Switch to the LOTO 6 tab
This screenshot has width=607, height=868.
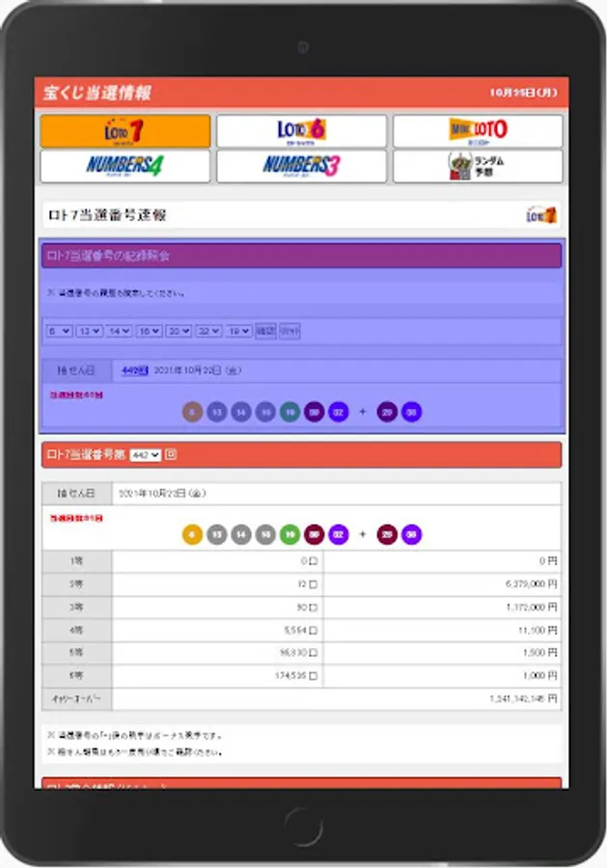tap(301, 131)
